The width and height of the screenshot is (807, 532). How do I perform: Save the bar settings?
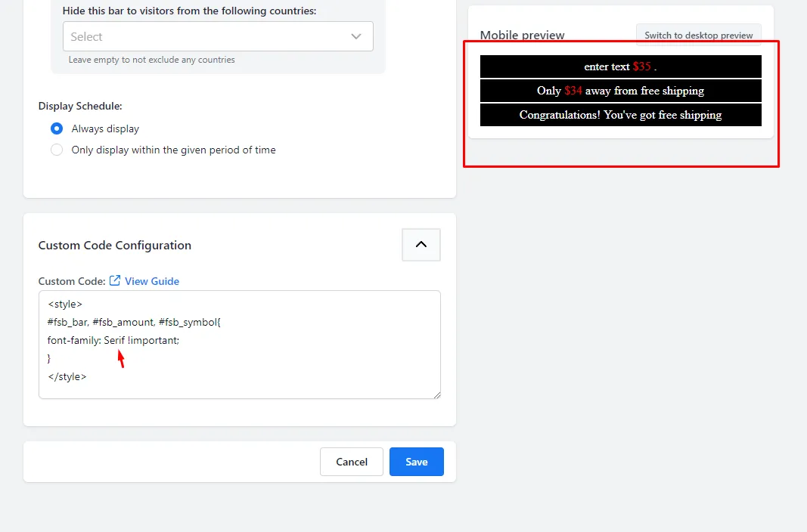point(417,462)
